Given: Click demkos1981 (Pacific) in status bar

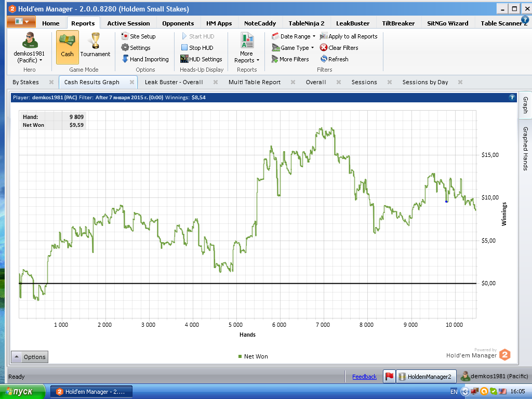Looking at the screenshot, I should 495,376.
